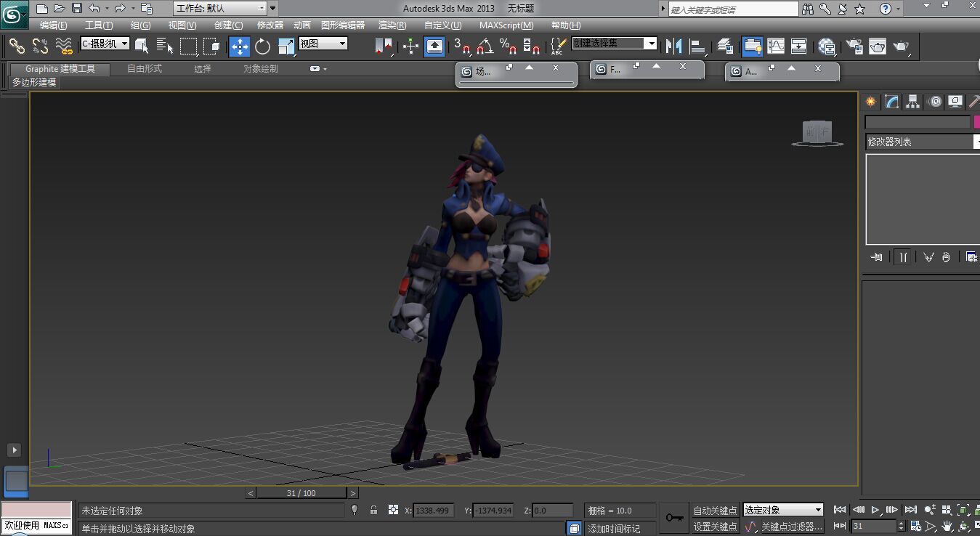This screenshot has width=980, height=536.
Task: Click the Bind to Space Warp icon
Action: pos(64,46)
